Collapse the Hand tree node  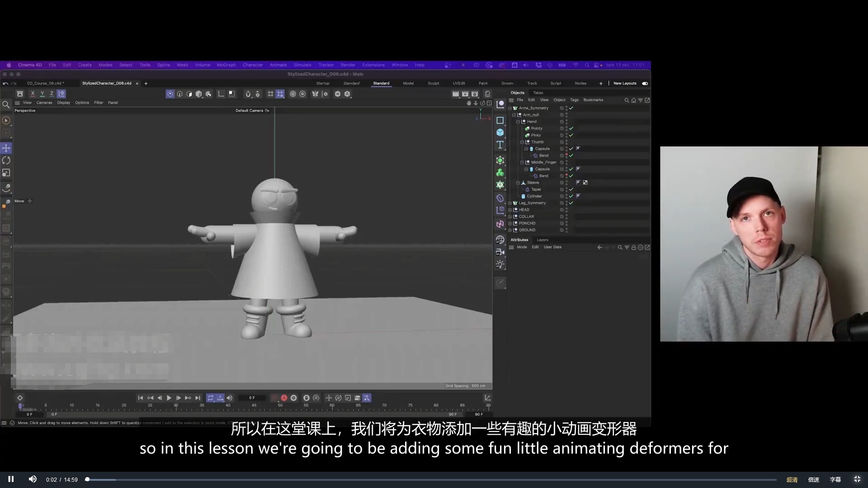coord(518,122)
